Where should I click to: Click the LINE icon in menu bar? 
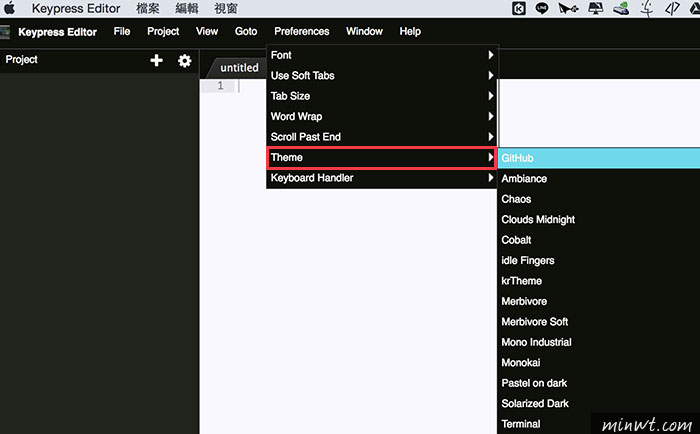tap(542, 8)
